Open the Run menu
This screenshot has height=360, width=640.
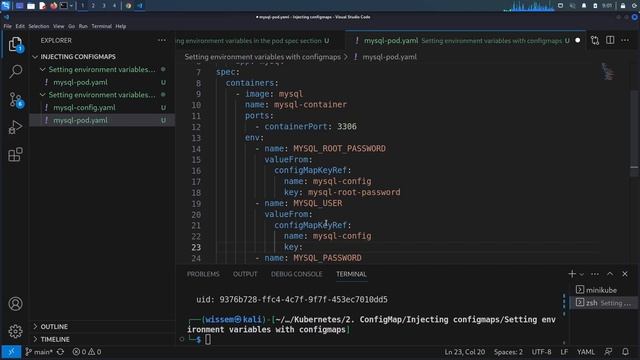[x=83, y=26]
